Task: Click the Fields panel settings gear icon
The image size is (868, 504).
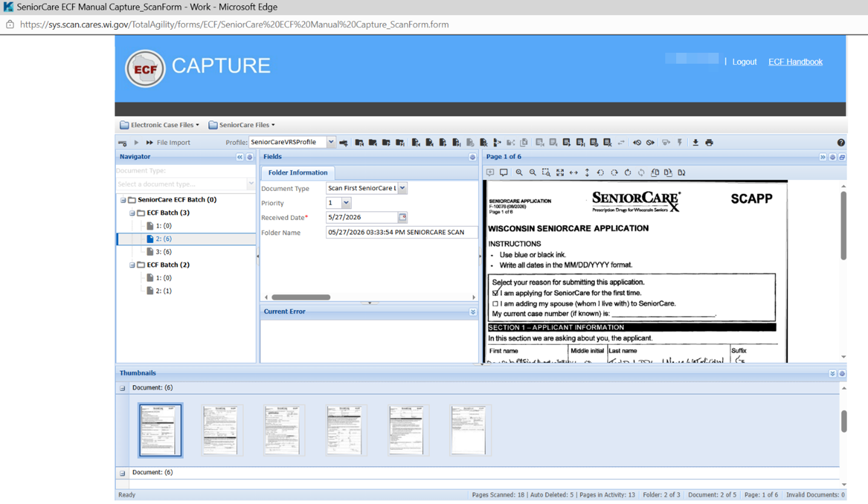Action: pyautogui.click(x=473, y=157)
